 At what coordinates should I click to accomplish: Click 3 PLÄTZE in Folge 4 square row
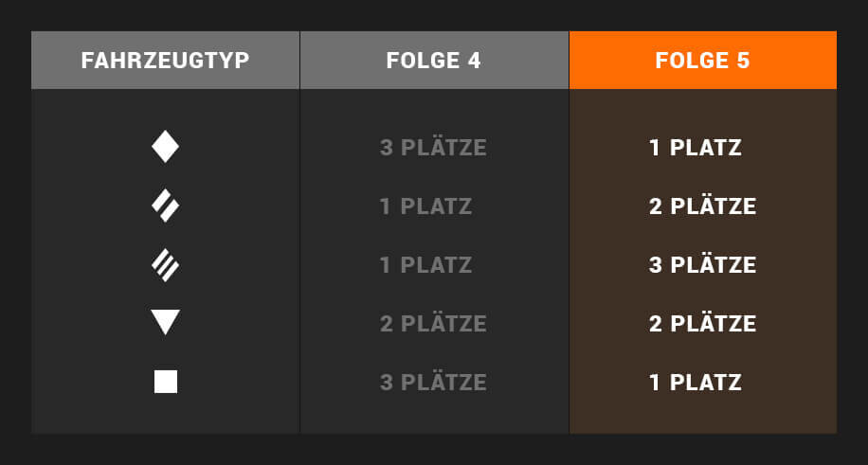(x=433, y=383)
